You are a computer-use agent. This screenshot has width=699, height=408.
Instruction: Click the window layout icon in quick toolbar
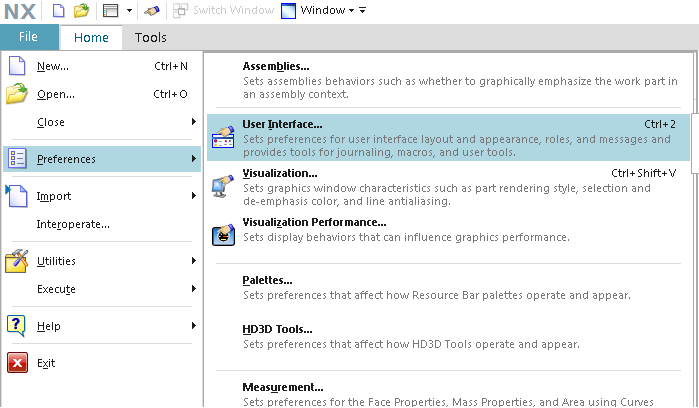click(x=111, y=10)
